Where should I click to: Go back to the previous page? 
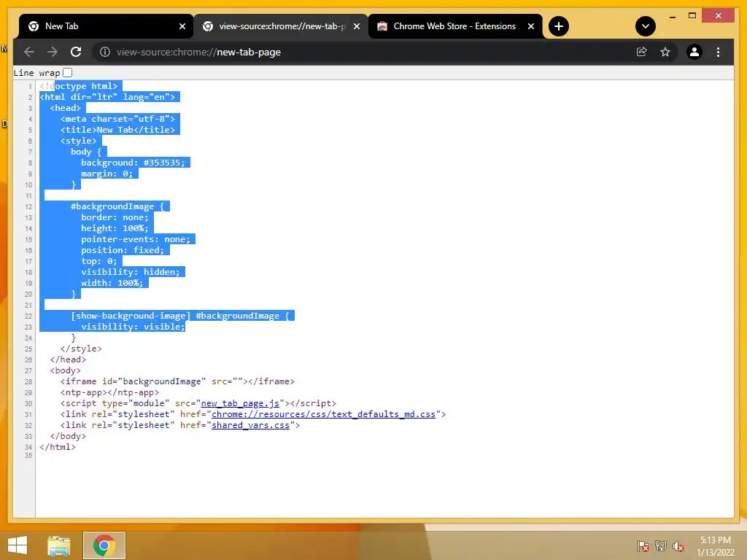pos(29,52)
